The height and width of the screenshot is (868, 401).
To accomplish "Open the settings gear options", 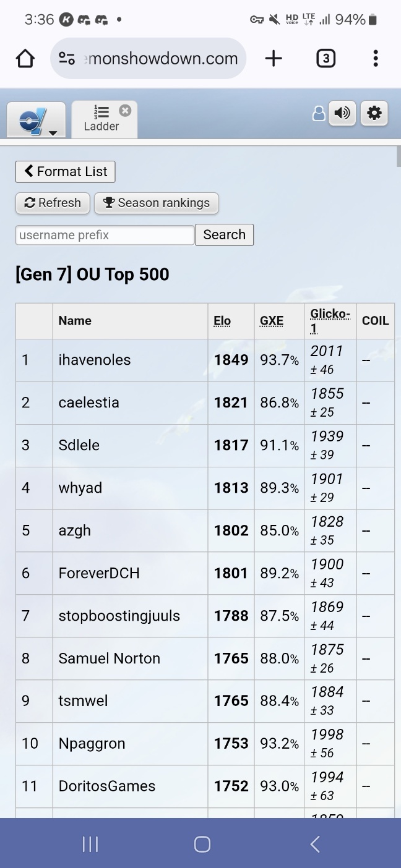I will (x=374, y=113).
